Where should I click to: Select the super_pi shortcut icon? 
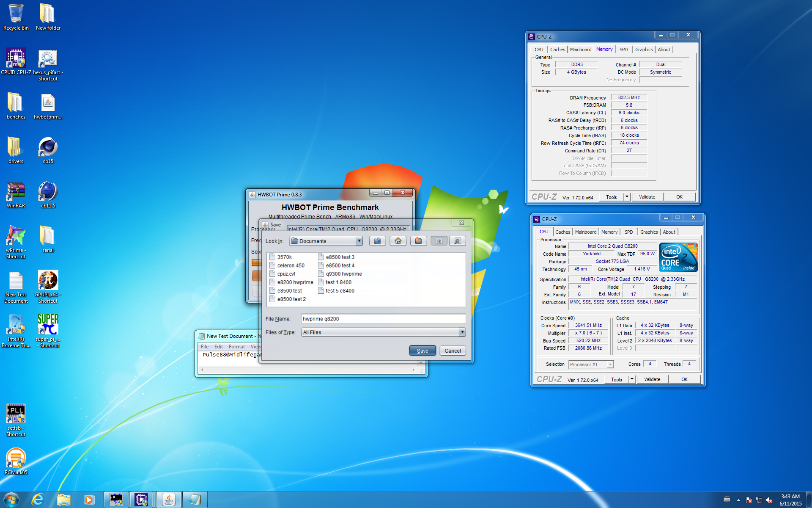[x=48, y=331]
